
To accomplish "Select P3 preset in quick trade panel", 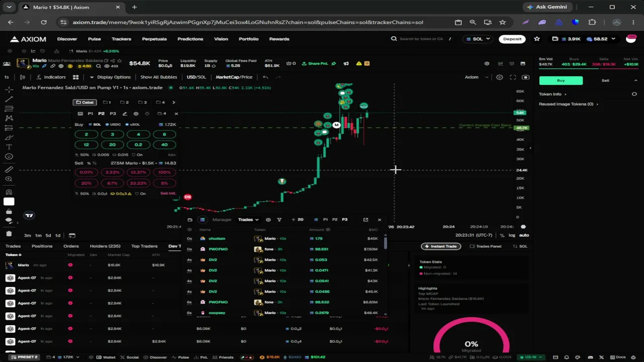I will click(113, 114).
